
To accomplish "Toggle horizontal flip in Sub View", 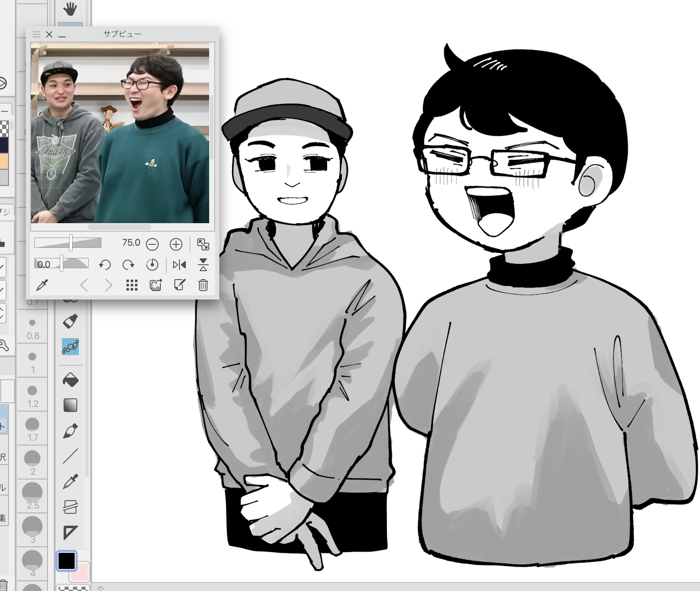I will [x=179, y=265].
